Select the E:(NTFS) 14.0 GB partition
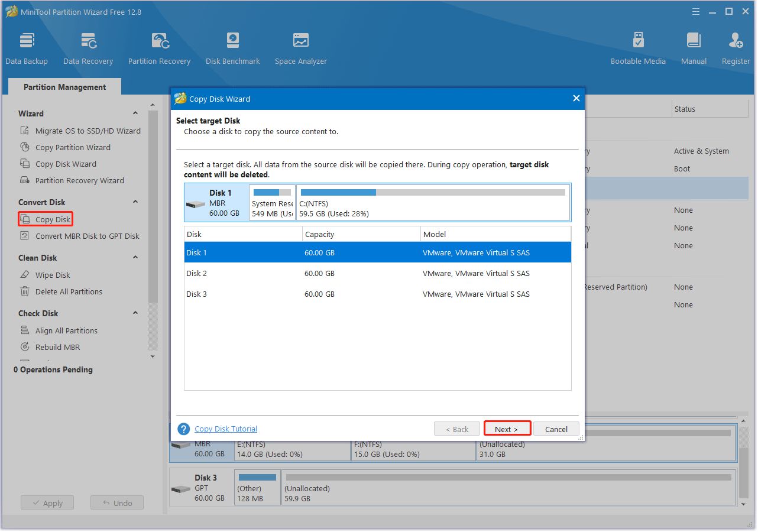This screenshot has height=532, width=758. point(293,449)
